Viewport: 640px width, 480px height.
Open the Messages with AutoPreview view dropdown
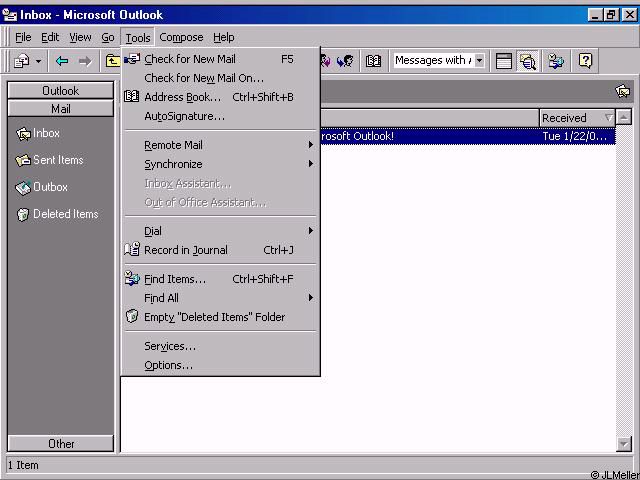[480, 61]
